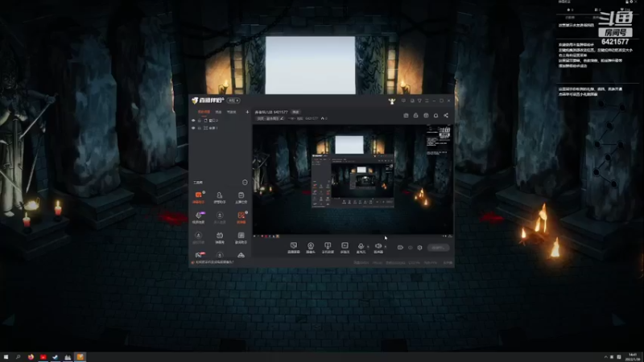Image resolution: width=644 pixels, height=362 pixels.
Task: Click the notification message at window bottom left
Action: 213,262
